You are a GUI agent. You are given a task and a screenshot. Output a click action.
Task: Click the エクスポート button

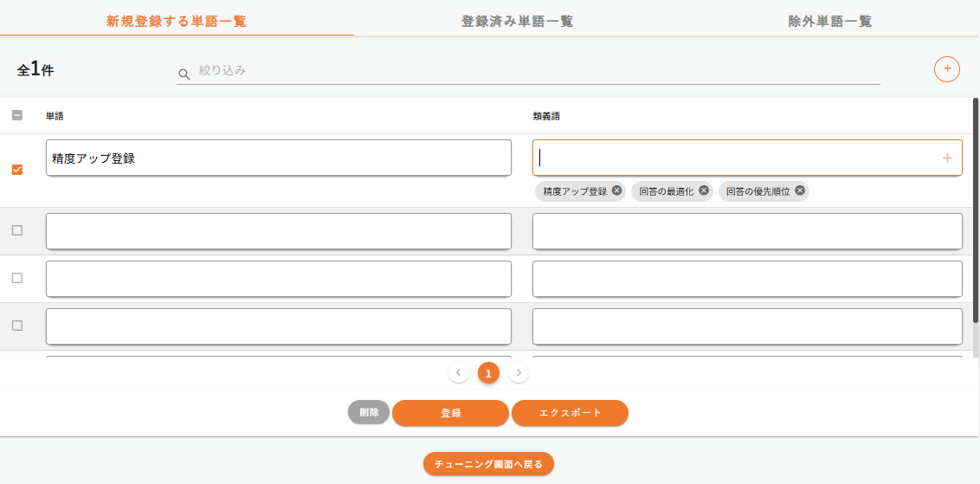570,413
